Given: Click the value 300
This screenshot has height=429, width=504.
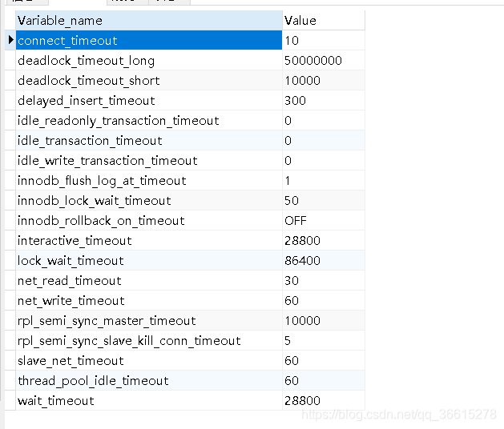Looking at the screenshot, I should coord(324,101).
